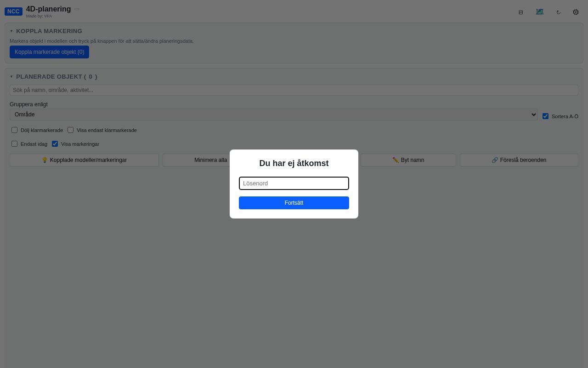This screenshot has width=588, height=368.
Task: Toggle the Sortera A-Ö checkbox
Action: pos(545,116)
